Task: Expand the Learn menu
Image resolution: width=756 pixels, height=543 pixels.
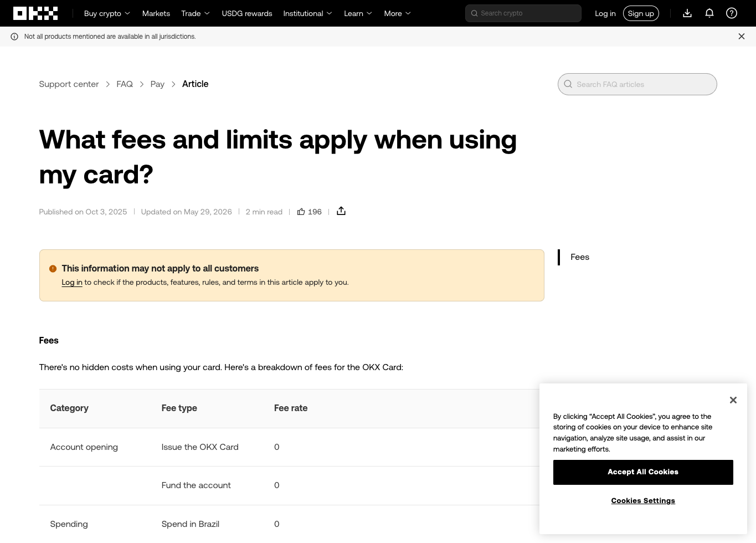Action: point(358,13)
